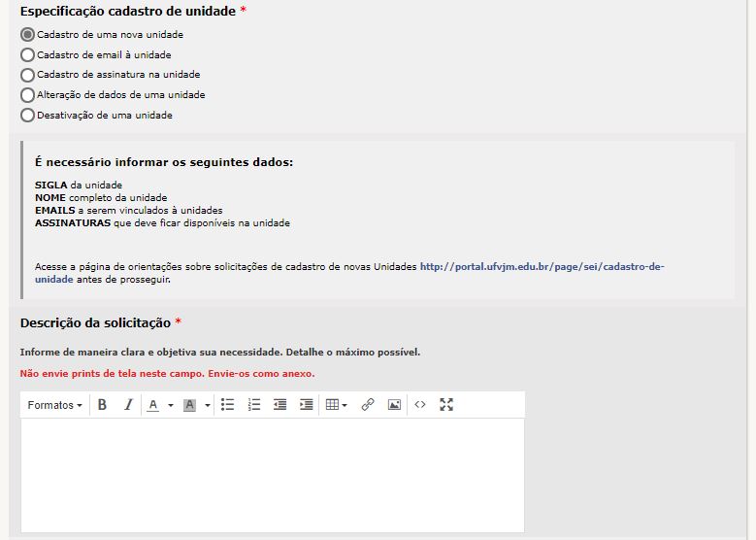Insert a bulleted list

click(228, 405)
